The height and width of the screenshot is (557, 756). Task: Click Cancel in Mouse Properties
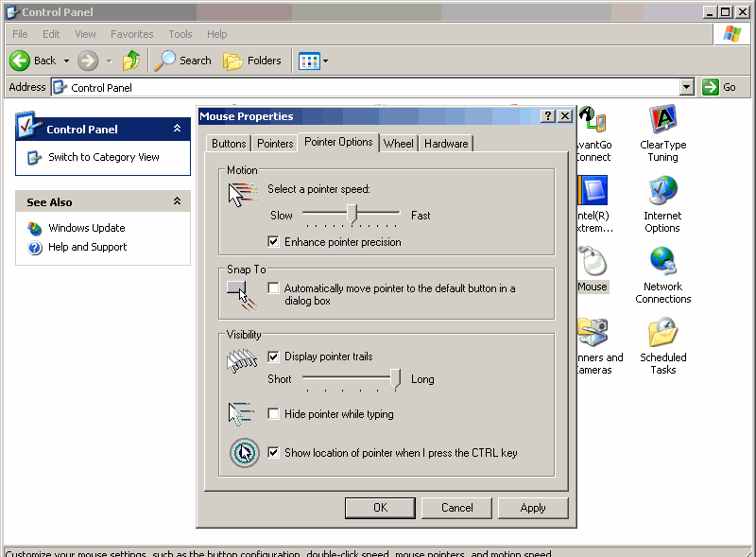(x=456, y=508)
